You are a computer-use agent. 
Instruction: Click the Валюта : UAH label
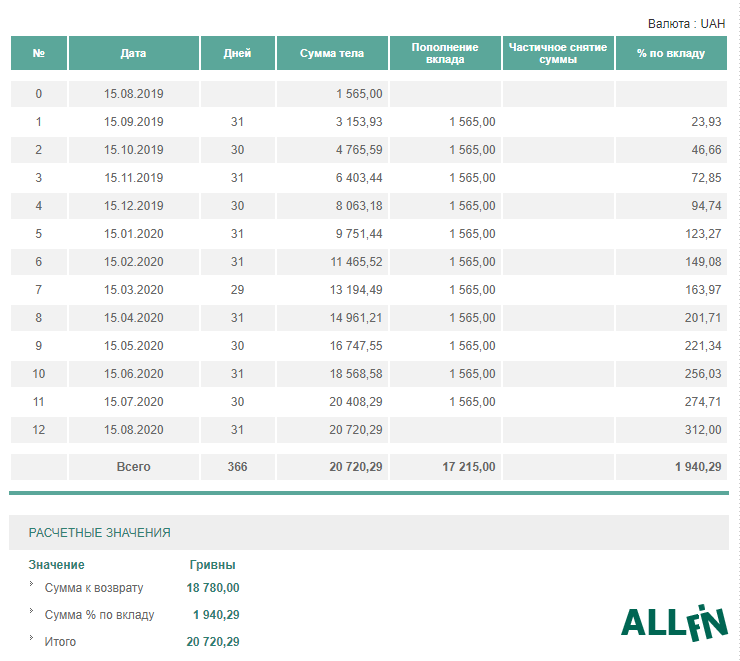pos(686,24)
